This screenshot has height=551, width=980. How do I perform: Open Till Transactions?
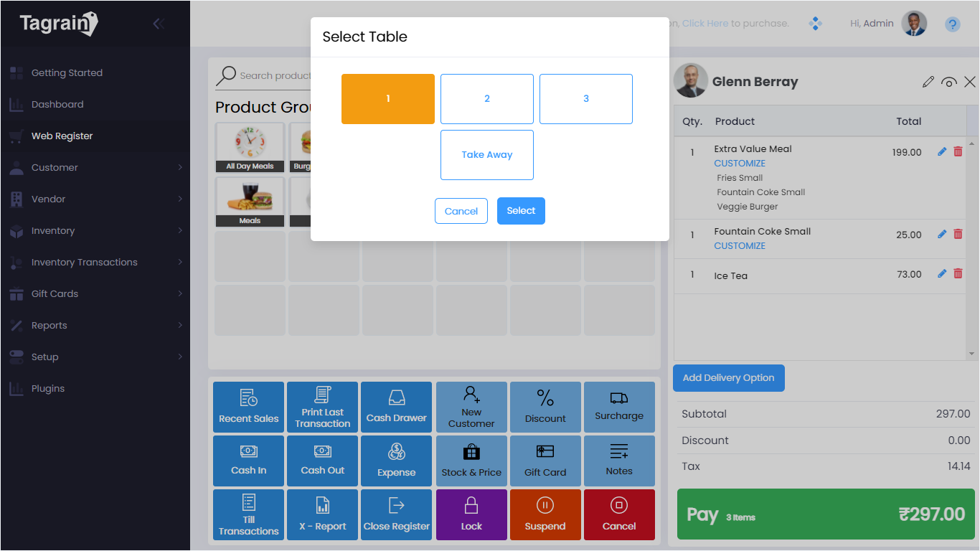248,514
